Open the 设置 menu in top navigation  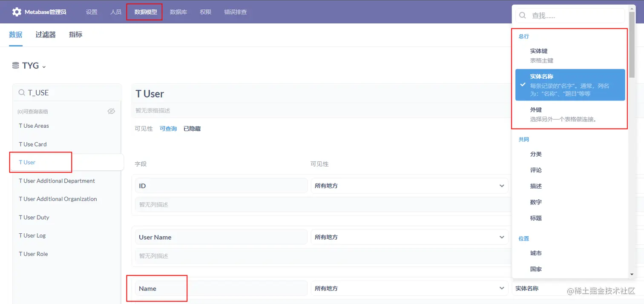point(92,12)
